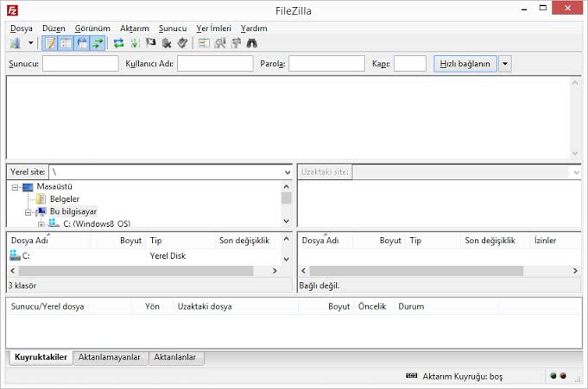Click the reconnect to last server icon
This screenshot has height=389, width=588.
coord(183,43)
